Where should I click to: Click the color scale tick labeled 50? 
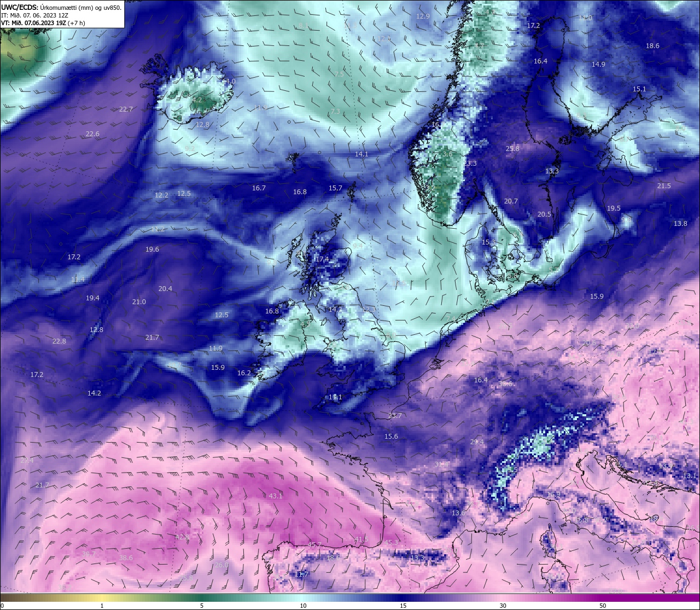(603, 606)
